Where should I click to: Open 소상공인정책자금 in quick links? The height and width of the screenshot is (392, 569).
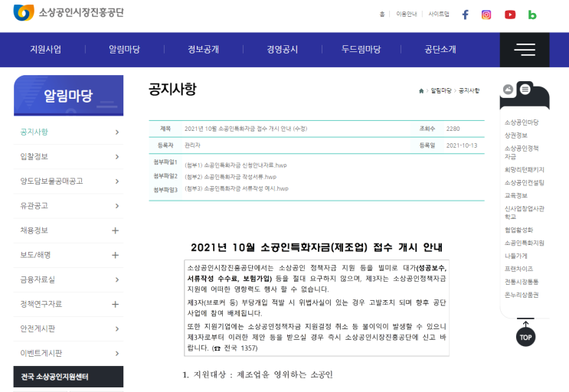pos(522,152)
